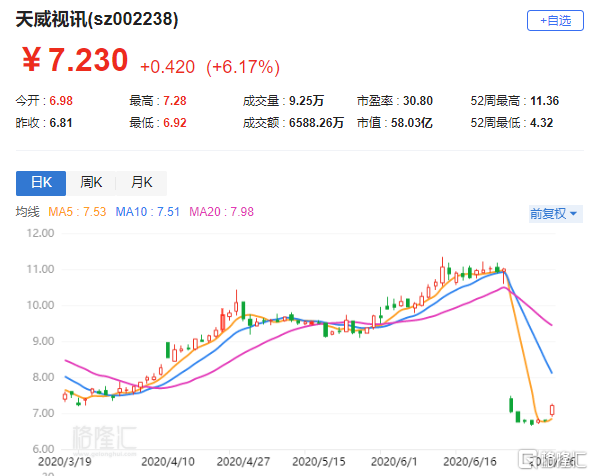The height and width of the screenshot is (476, 593).
Task: Select the 昨收 value 6.81
Action: (61, 123)
